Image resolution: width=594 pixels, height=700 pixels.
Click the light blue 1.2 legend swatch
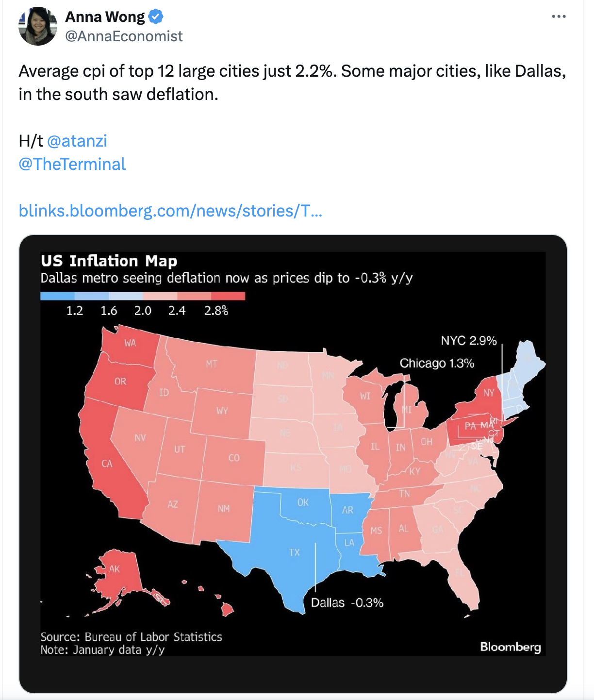pyautogui.click(x=57, y=296)
